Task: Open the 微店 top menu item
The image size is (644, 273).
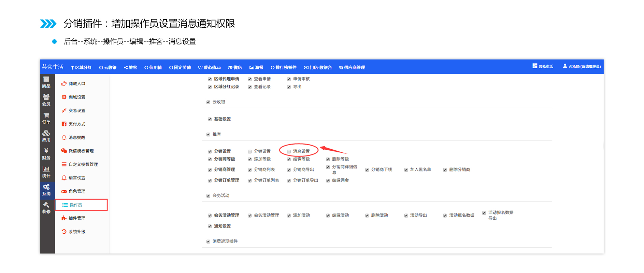Action: point(235,68)
